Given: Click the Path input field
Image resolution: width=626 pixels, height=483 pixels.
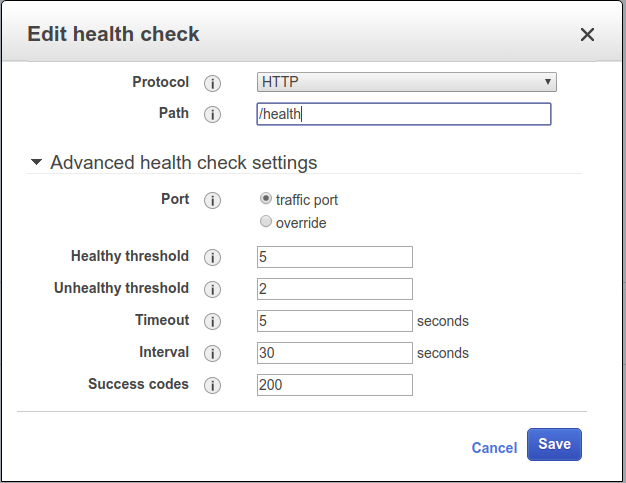Looking at the screenshot, I should 404,114.
